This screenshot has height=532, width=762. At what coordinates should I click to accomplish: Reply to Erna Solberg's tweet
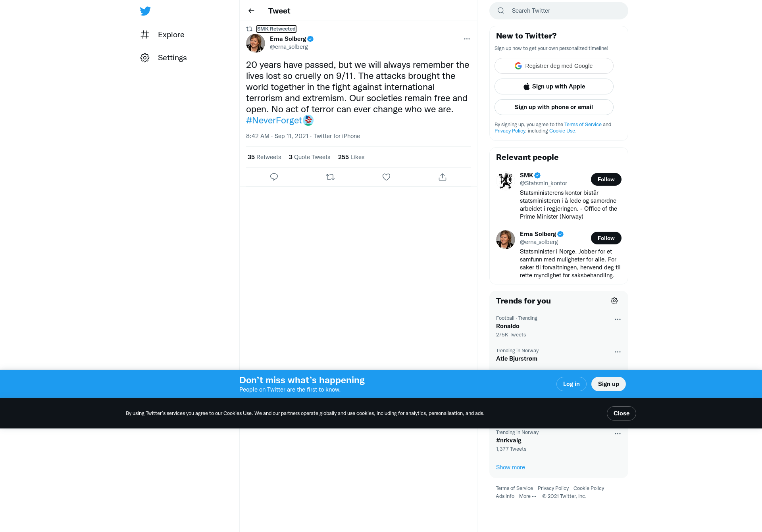(274, 177)
